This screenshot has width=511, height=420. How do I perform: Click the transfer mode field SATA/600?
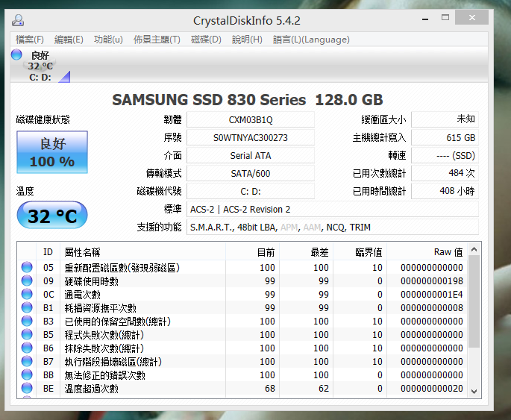click(x=251, y=173)
